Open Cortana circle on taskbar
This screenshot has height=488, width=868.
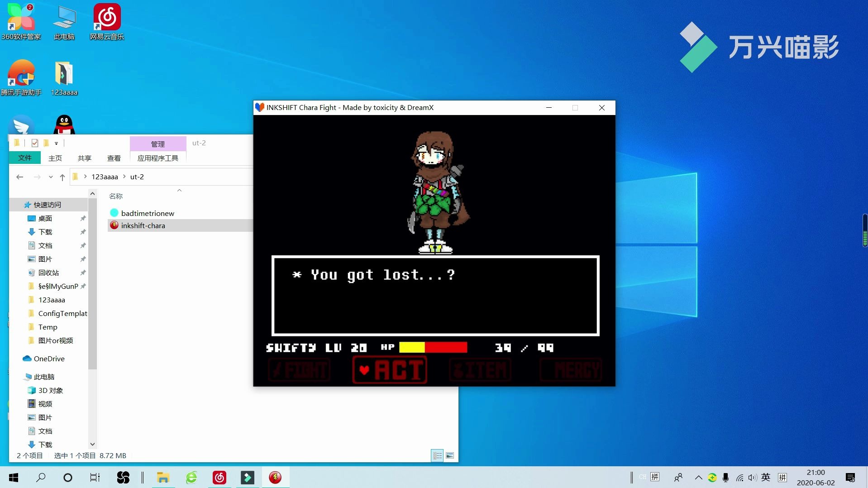[x=68, y=477]
